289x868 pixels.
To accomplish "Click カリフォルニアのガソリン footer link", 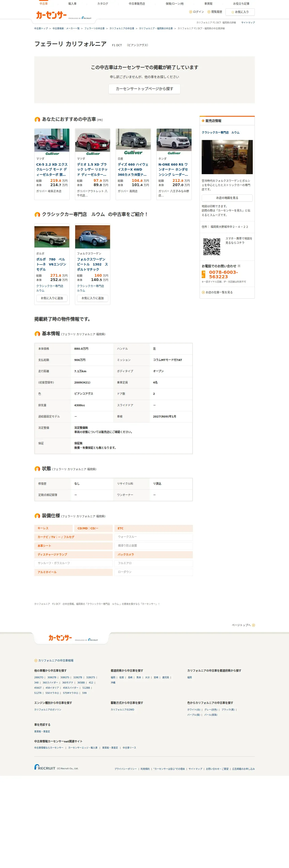I will point(48,709).
